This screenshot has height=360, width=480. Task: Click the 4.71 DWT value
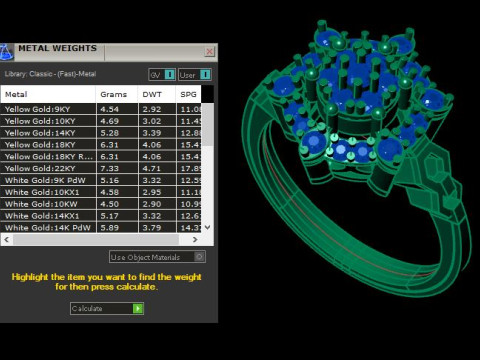click(x=152, y=169)
